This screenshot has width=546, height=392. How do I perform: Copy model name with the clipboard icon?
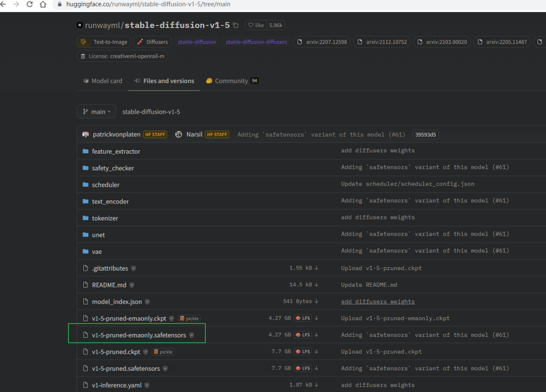pyautogui.click(x=236, y=25)
